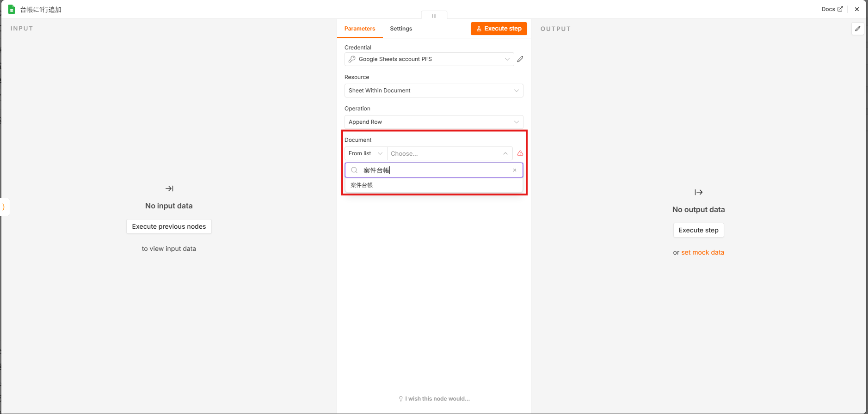Close the node editor panel
The image size is (868, 414).
pyautogui.click(x=857, y=9)
